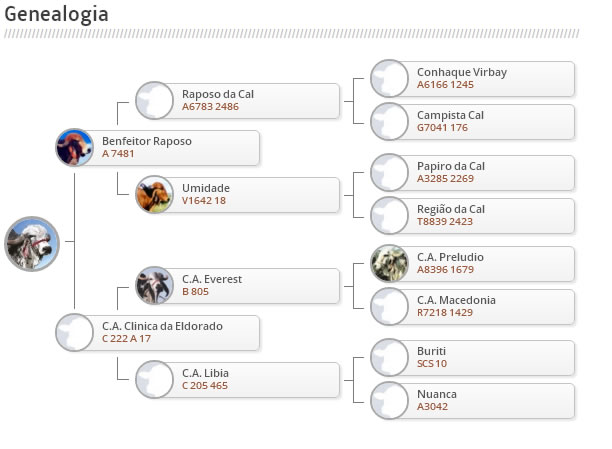Click C.A. Clinica da Eldorado placeholder icon
This screenshot has height=449, width=612.
point(74,332)
